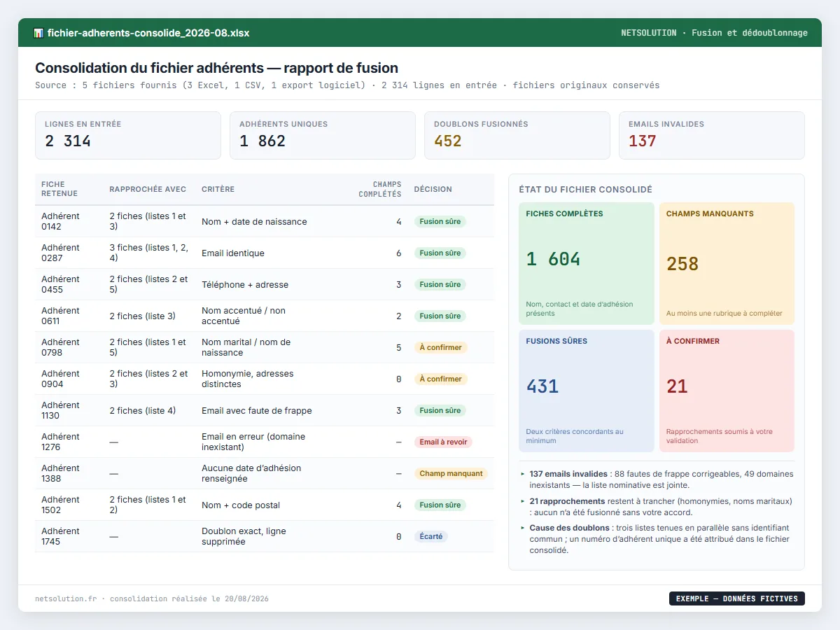Viewport: 840px width, 630px height.
Task: Click the Fusion sûre badge for Adhérent 0287
Action: click(x=440, y=253)
